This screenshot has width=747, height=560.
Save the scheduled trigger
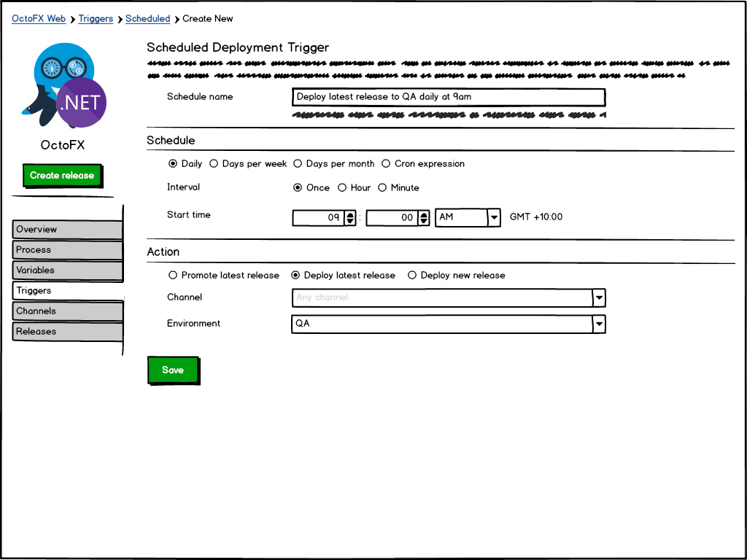173,370
